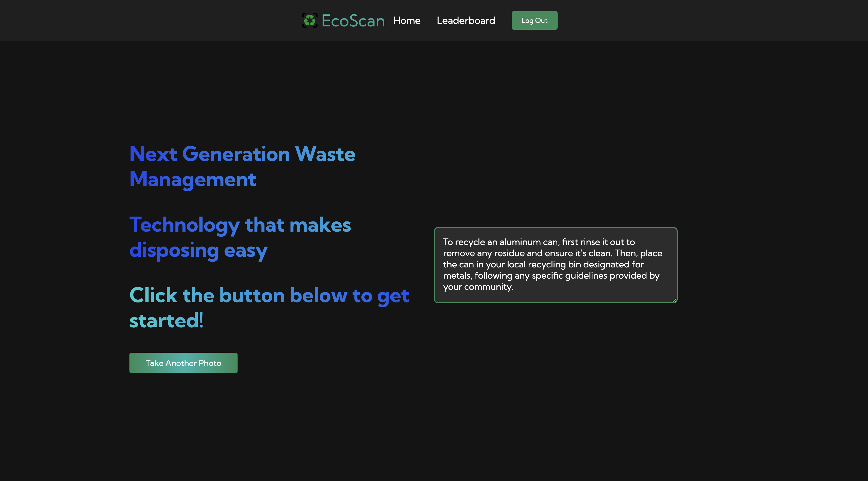The width and height of the screenshot is (868, 481).
Task: Click the heading ending with started!
Action: tap(269, 308)
